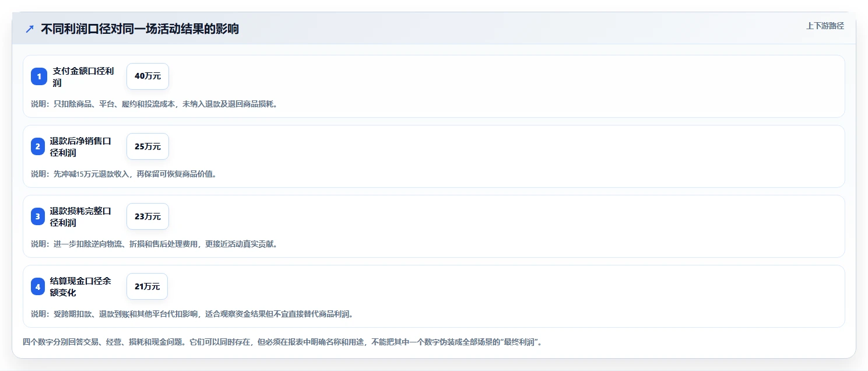Click the number 1 badge

[x=39, y=76]
